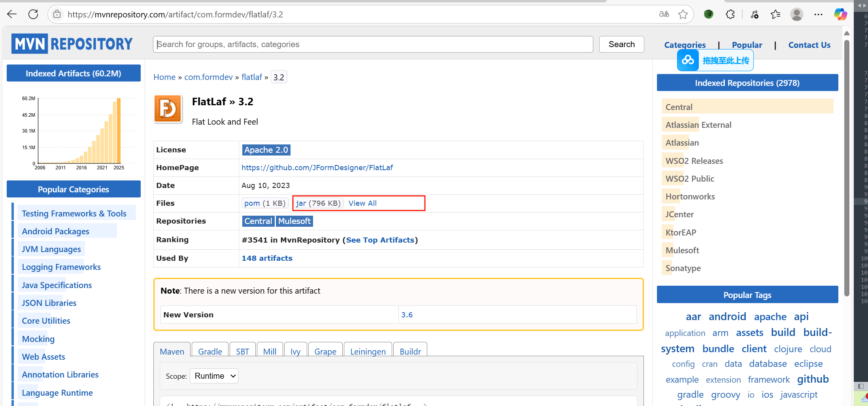Open Android Packages category
The width and height of the screenshot is (868, 406).
(55, 231)
